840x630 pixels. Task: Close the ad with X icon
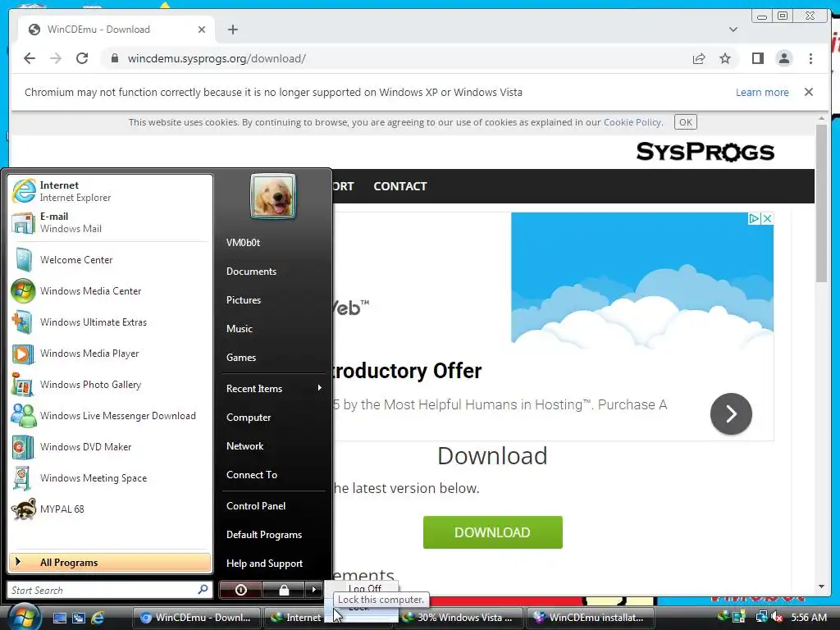tap(767, 218)
